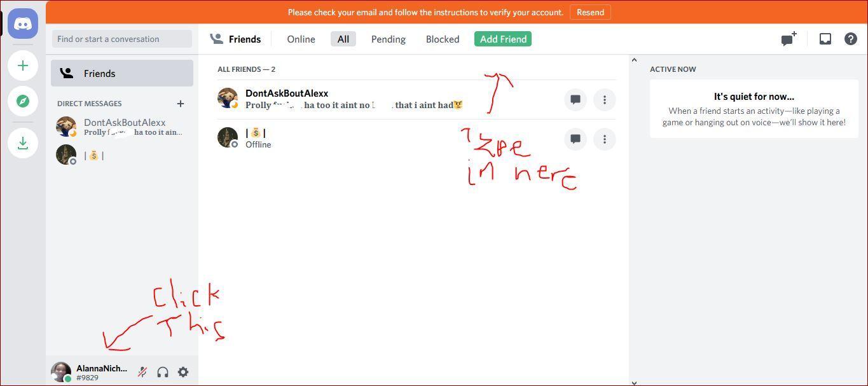
Task: Click the #9829 user tag
Action: click(87, 378)
